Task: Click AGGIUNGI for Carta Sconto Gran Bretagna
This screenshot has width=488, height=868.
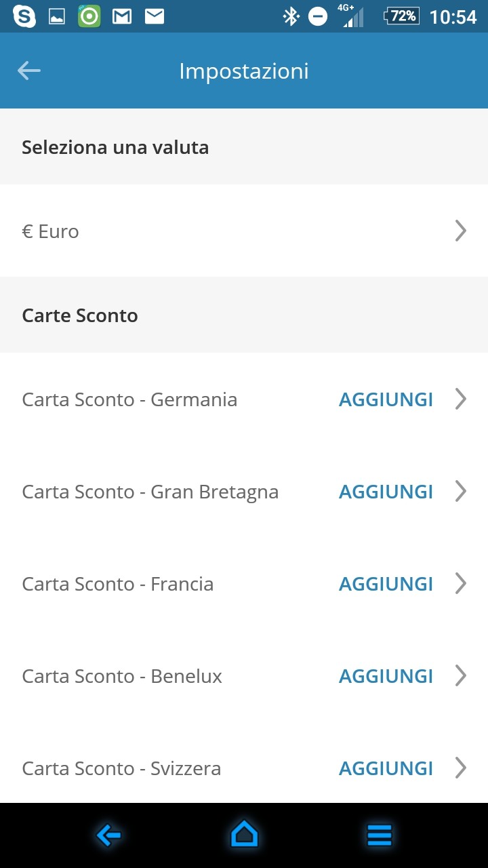Action: (x=386, y=492)
